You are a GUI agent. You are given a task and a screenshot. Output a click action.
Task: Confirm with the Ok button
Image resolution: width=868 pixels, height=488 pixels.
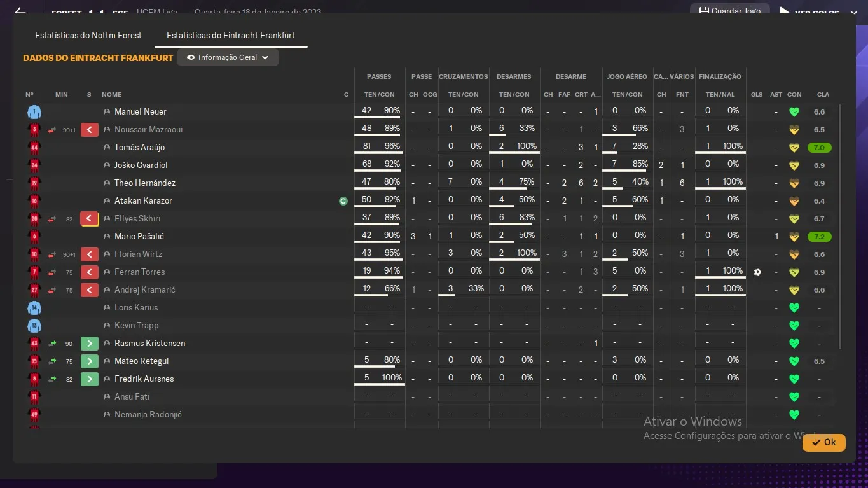coord(823,442)
